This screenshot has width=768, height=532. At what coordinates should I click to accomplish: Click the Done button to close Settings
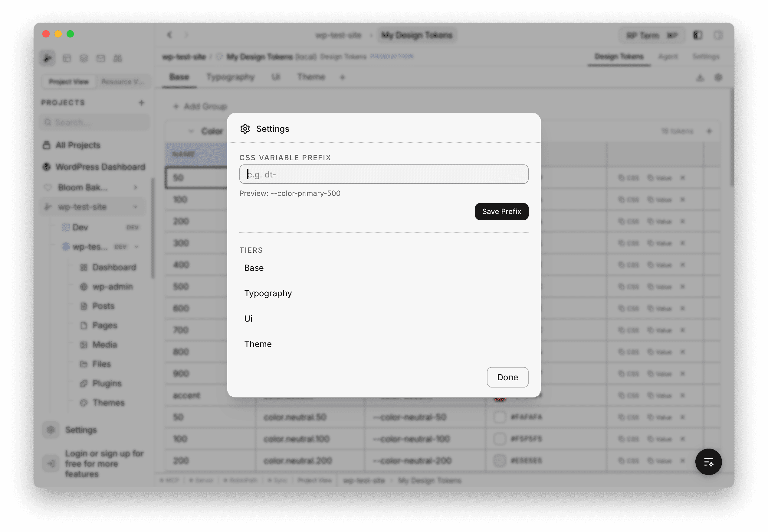507,377
